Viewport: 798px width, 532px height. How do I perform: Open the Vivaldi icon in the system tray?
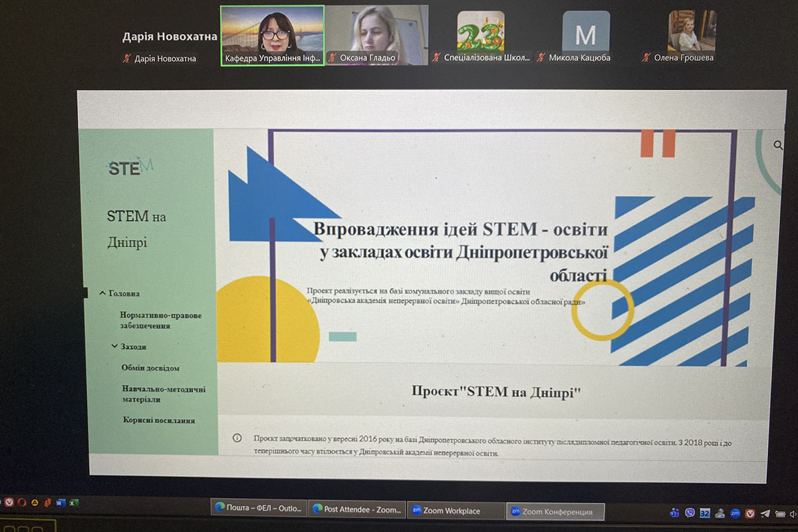750,513
